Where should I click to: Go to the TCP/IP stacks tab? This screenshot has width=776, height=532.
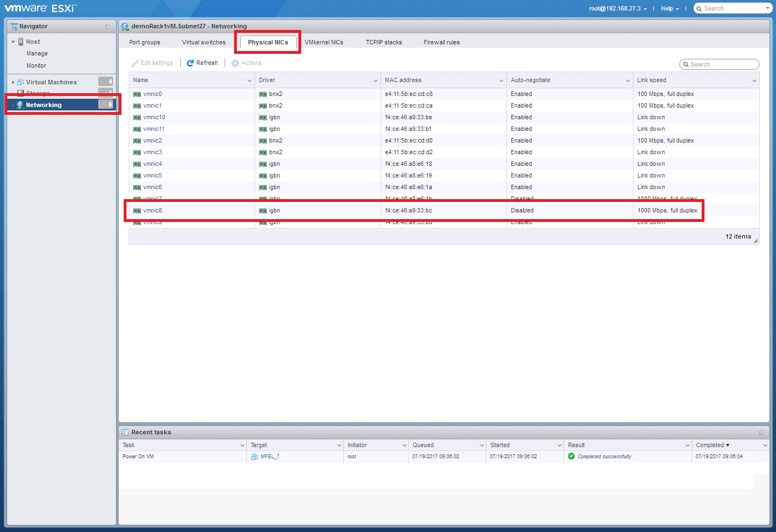click(x=384, y=42)
